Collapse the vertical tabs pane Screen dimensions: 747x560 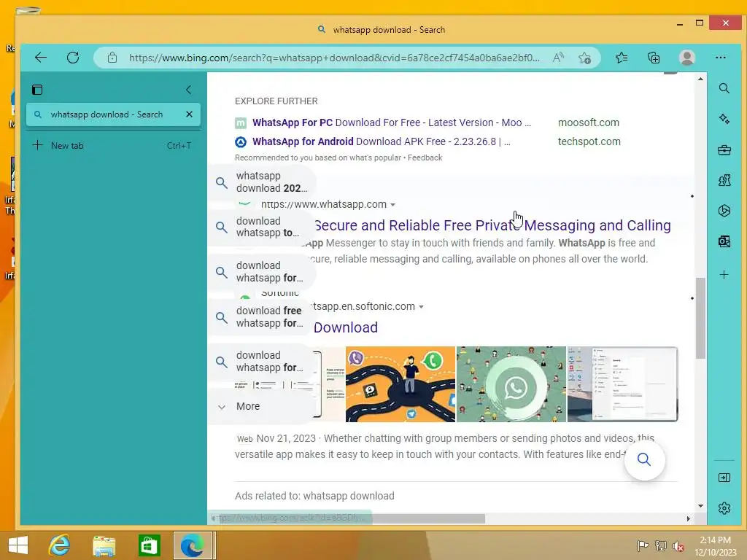[x=189, y=90]
